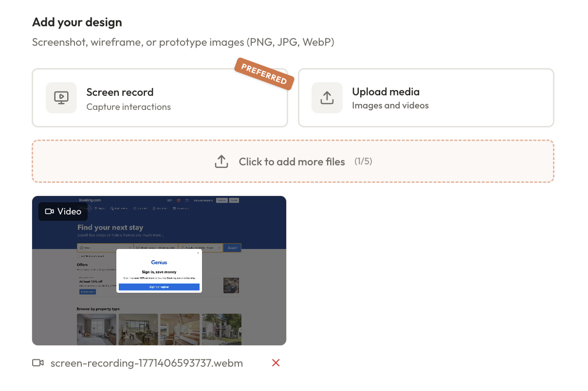Viewport: 588px width, 391px height.
Task: Switch to the Stays tab
Action: click(x=84, y=208)
